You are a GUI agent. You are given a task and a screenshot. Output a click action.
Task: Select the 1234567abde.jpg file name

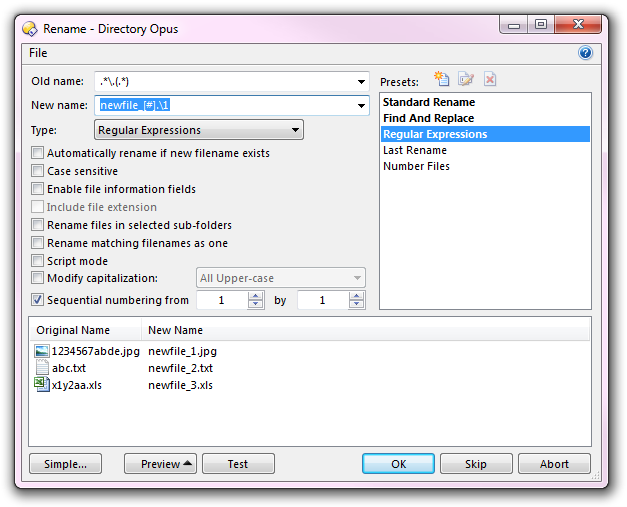pos(96,351)
